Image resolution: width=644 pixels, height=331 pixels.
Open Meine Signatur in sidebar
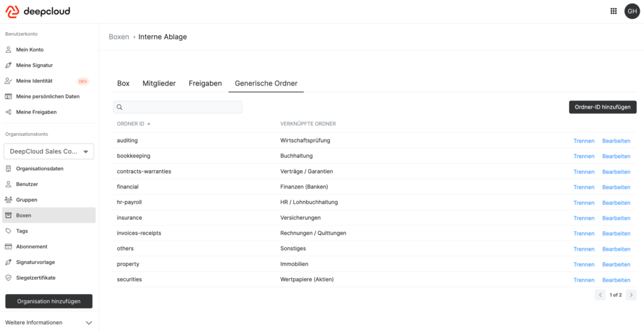point(34,65)
